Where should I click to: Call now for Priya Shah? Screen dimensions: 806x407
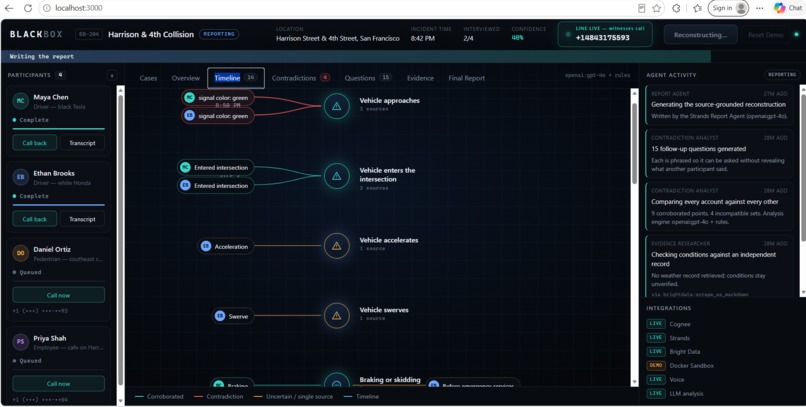pos(59,383)
